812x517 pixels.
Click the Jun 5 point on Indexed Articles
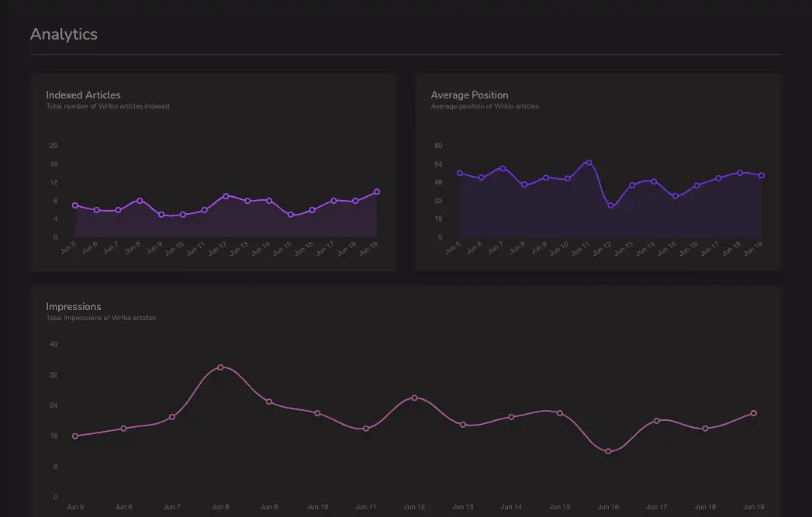[x=75, y=205]
